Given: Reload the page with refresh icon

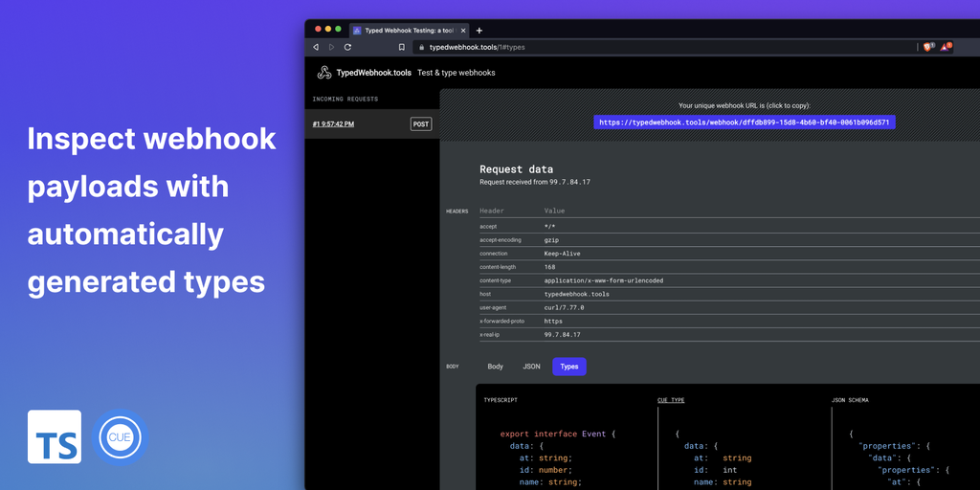Looking at the screenshot, I should [347, 47].
